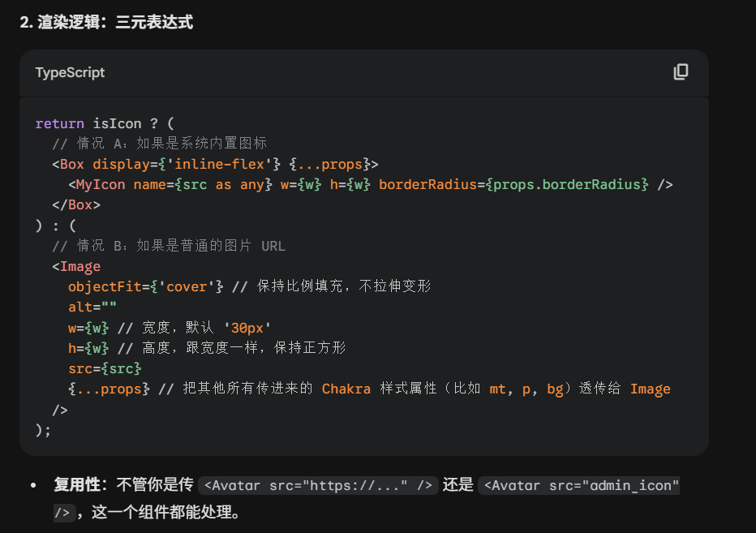Screen dimensions: 756x533
Task: Click the heading "2. 渲染逻辑：三元表达式"
Action: point(106,22)
